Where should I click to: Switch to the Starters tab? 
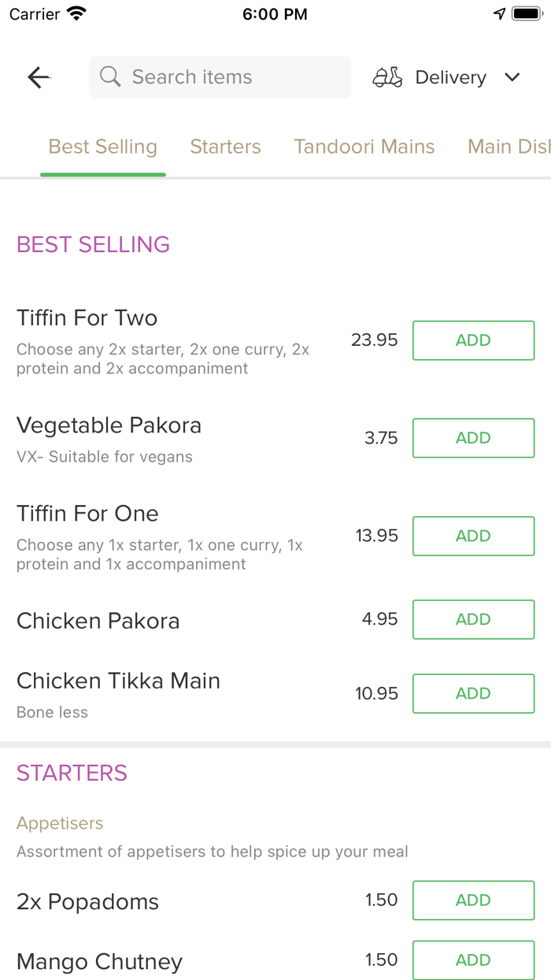click(x=225, y=147)
